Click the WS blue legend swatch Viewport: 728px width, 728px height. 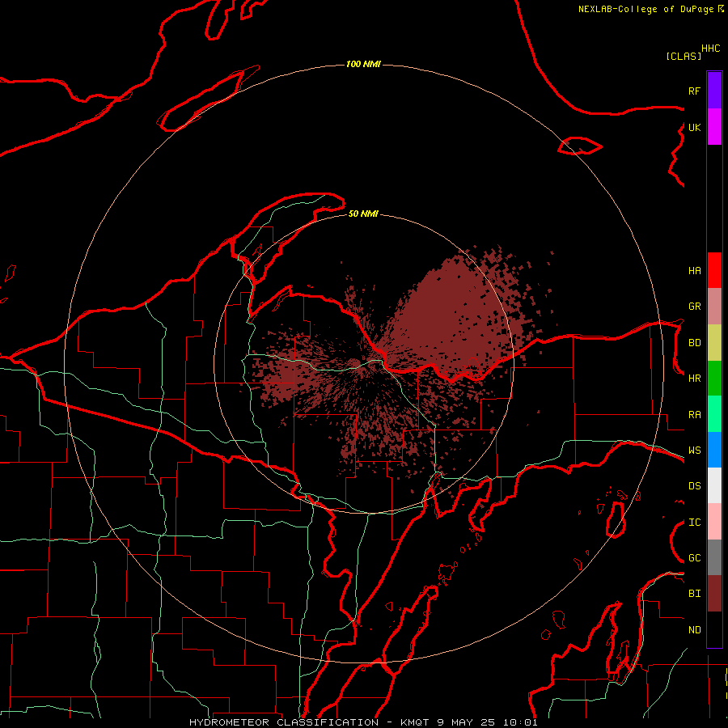(714, 450)
